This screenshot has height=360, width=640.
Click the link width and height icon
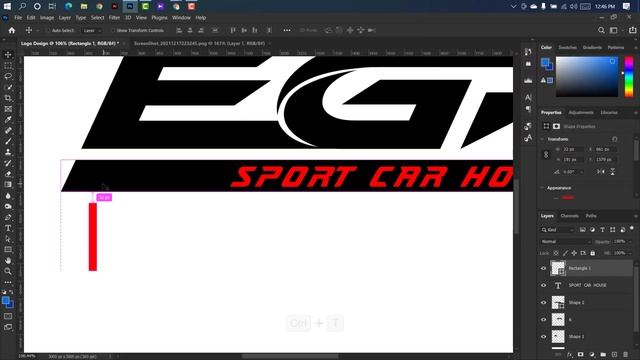tap(546, 155)
